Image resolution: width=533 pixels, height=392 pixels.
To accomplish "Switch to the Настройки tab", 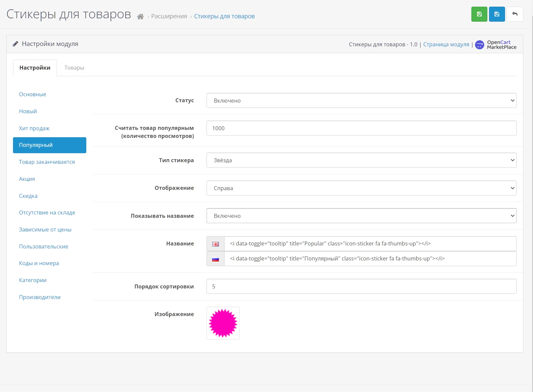I will (35, 68).
